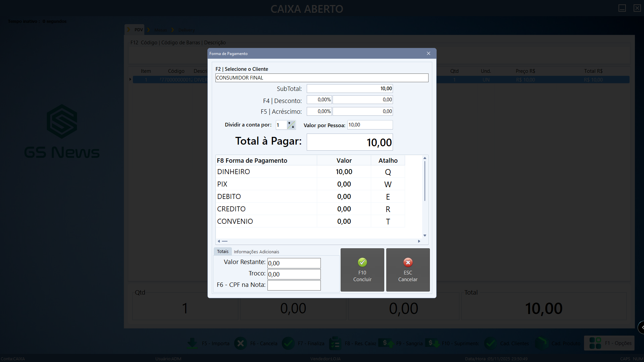Screen dimensions: 644x362
Task: Click the F6 Cancela X icon
Action: point(240,343)
